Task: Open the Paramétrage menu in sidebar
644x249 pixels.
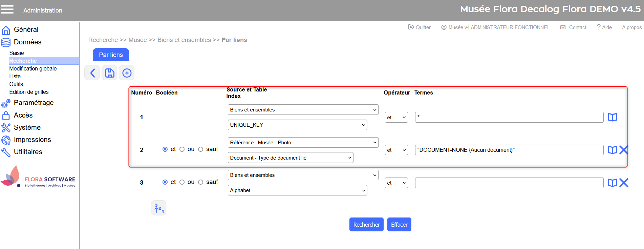Action: click(34, 103)
